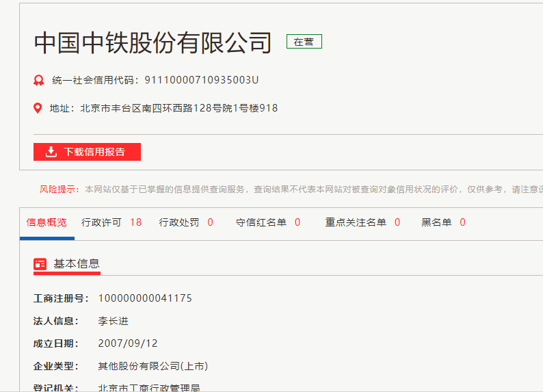The height and width of the screenshot is (392, 543).
Task: Click the address 北京市丰台区南四环西路128号院1号楼918
Action: 179,108
